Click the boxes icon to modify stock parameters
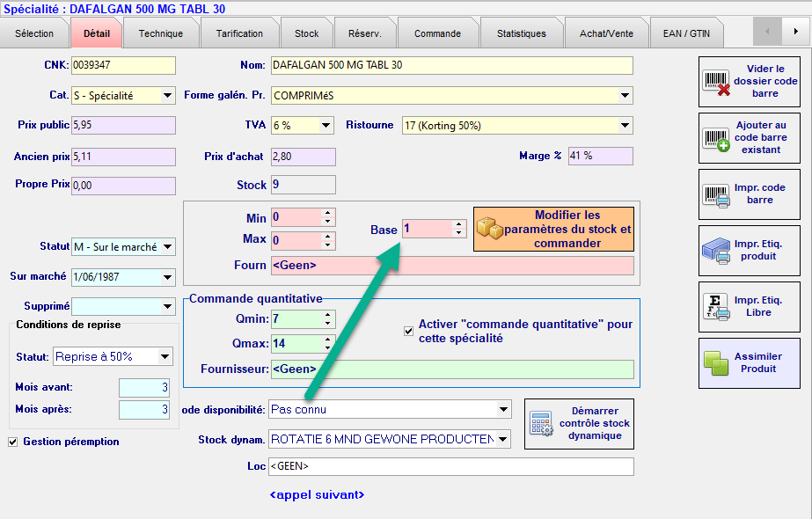Screen dimensions: 812x519 [x=489, y=229]
